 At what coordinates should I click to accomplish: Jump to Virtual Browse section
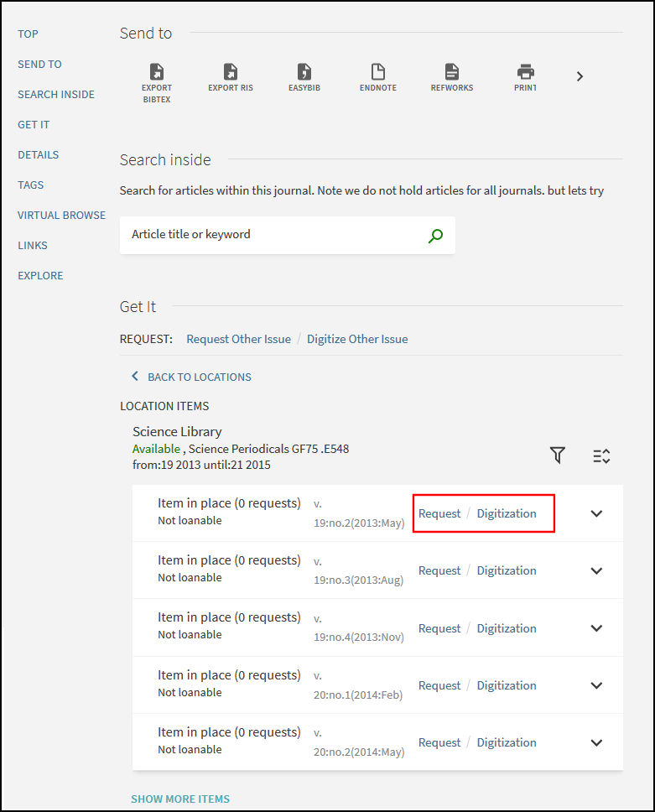tap(61, 215)
